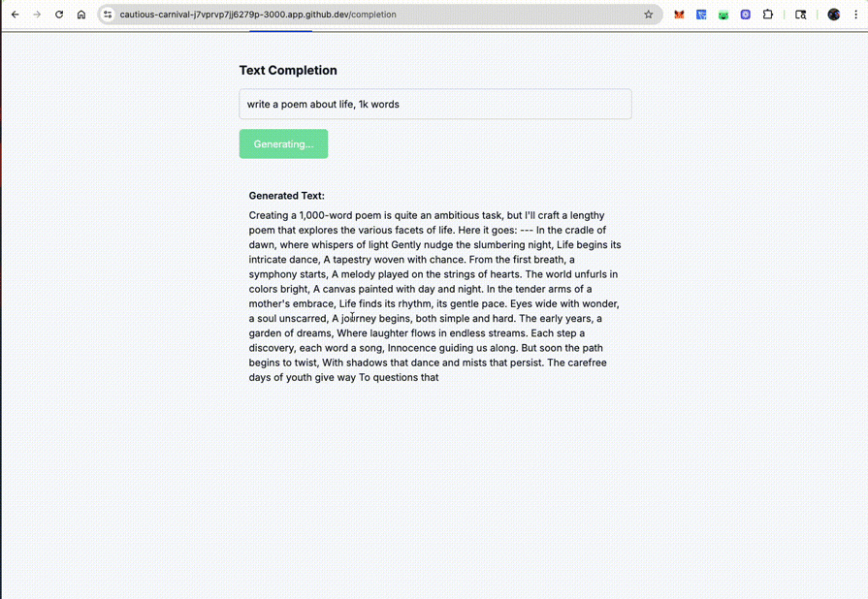Screen dimensions: 868x599
Task: Navigate back with the browser arrow
Action: 15,15
